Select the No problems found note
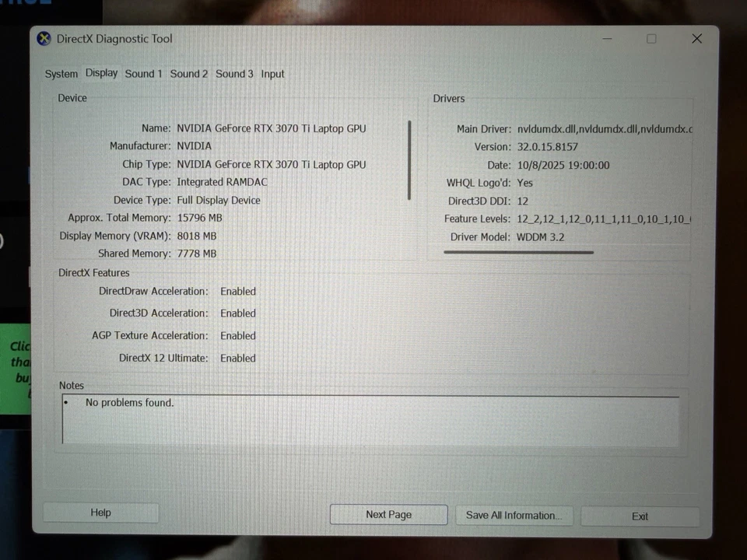 [129, 402]
